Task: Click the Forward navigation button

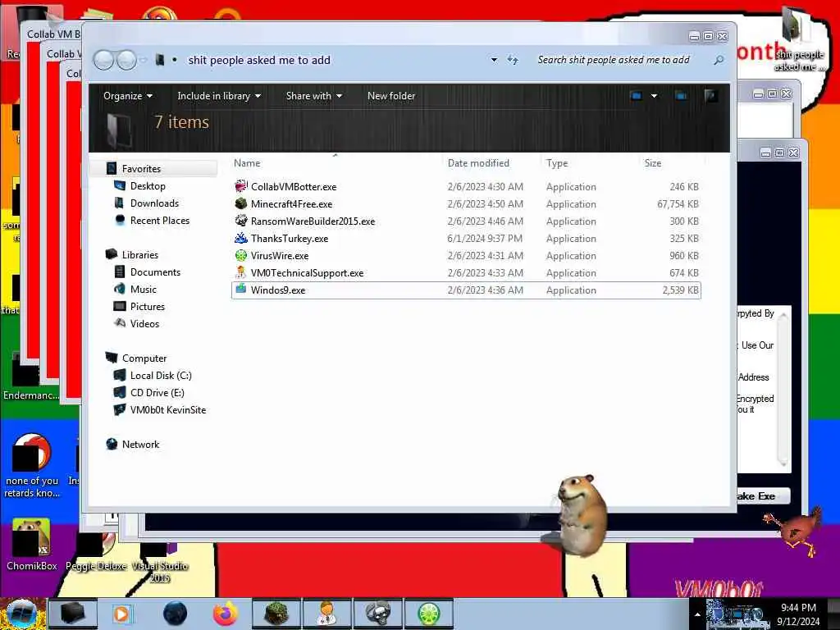Action: 127,60
